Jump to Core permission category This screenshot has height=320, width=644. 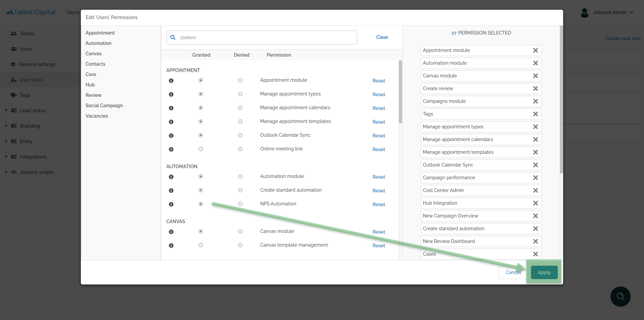click(x=91, y=74)
